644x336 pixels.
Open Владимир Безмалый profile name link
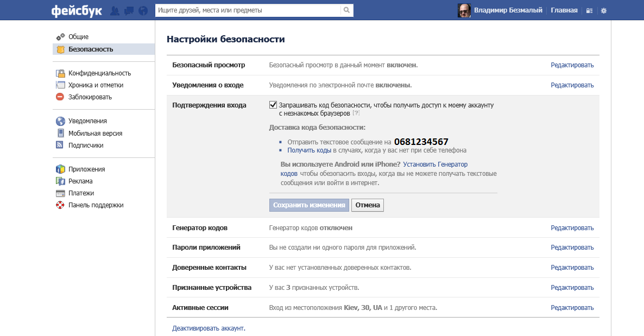[508, 10]
